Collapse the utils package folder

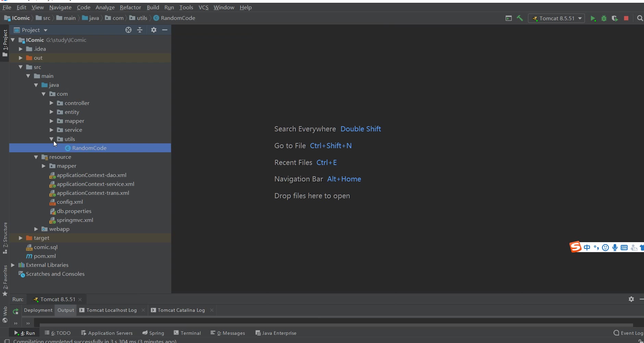point(51,139)
